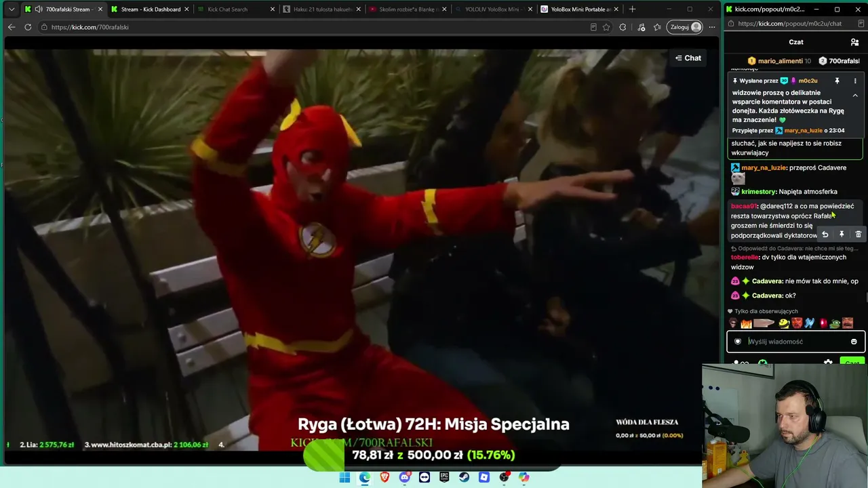Close the Kick Chat Search tab
Image resolution: width=868 pixels, height=488 pixels.
click(273, 9)
